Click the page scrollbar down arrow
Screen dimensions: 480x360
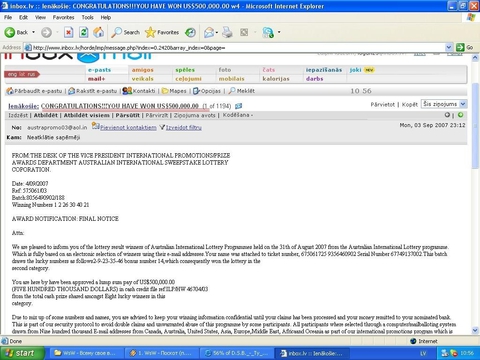point(475,330)
